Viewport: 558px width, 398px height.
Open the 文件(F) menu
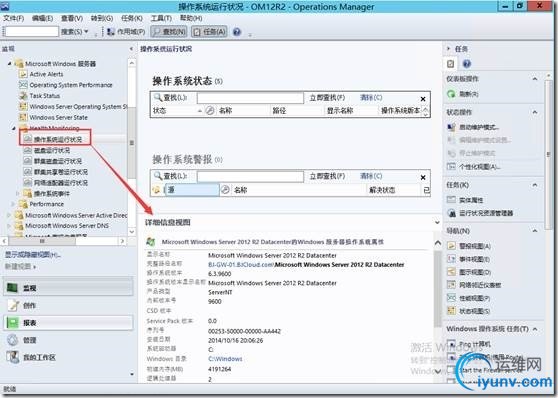[x=14, y=18]
